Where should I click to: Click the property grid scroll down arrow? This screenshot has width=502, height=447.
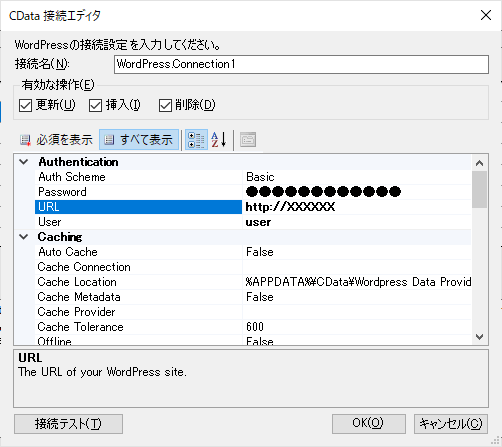pyautogui.click(x=479, y=337)
